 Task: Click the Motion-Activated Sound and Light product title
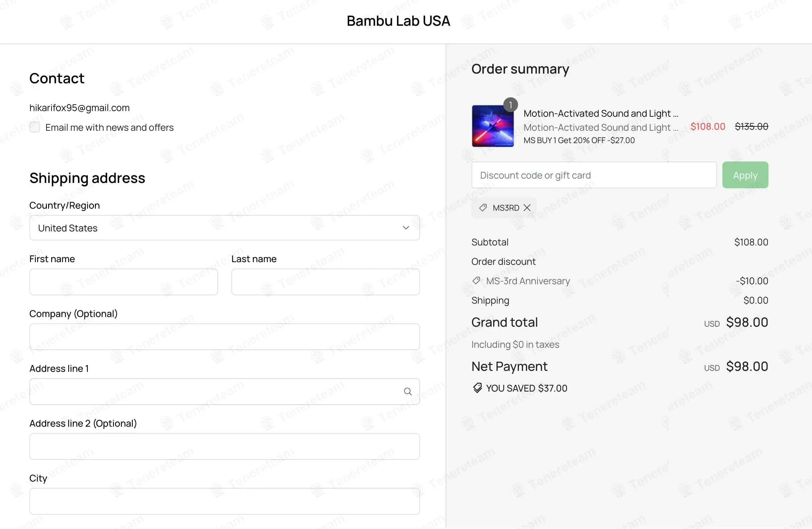pos(600,113)
